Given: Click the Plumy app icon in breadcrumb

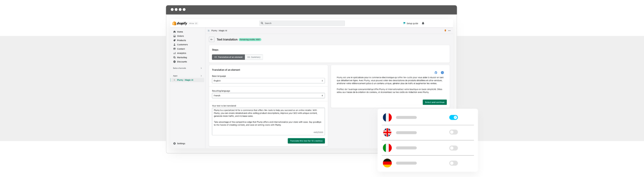Looking at the screenshot, I should [209, 31].
